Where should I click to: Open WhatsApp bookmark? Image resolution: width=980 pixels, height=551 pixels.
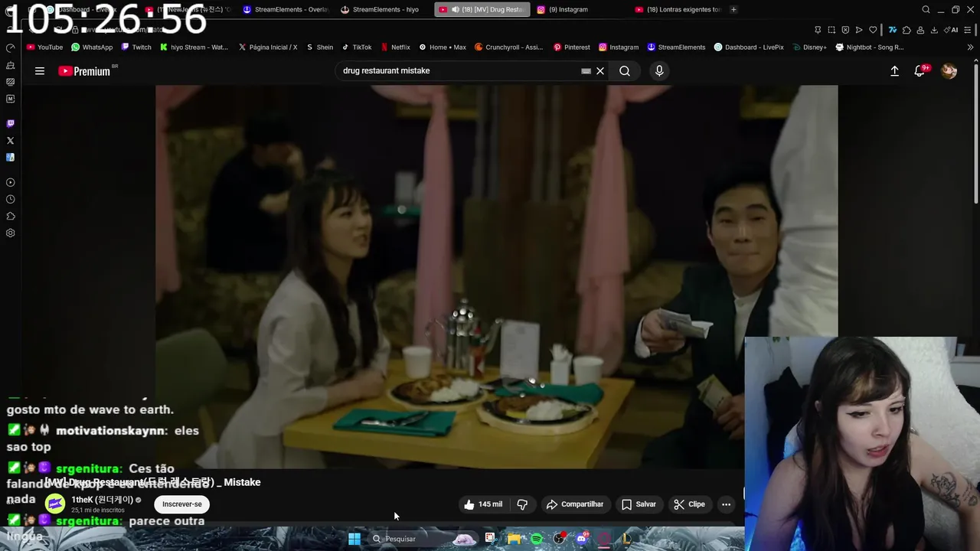pos(92,47)
